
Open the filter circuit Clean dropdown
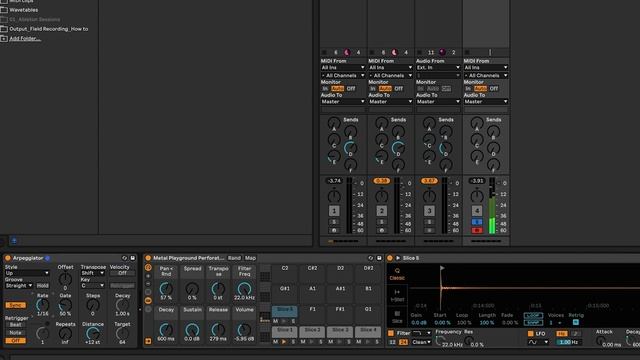tap(422, 342)
